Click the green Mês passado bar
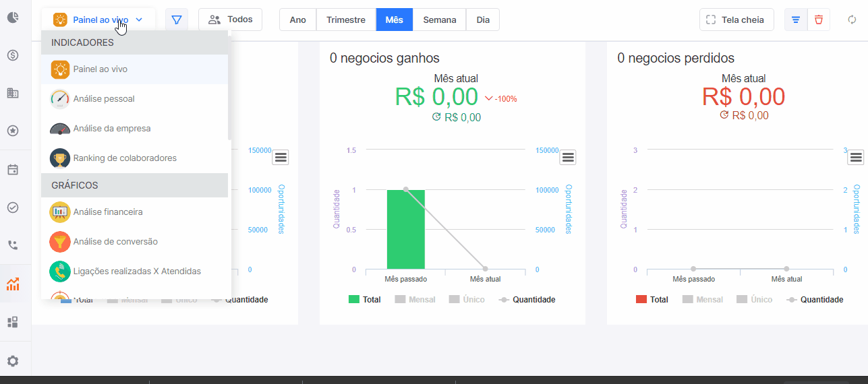 [406, 230]
